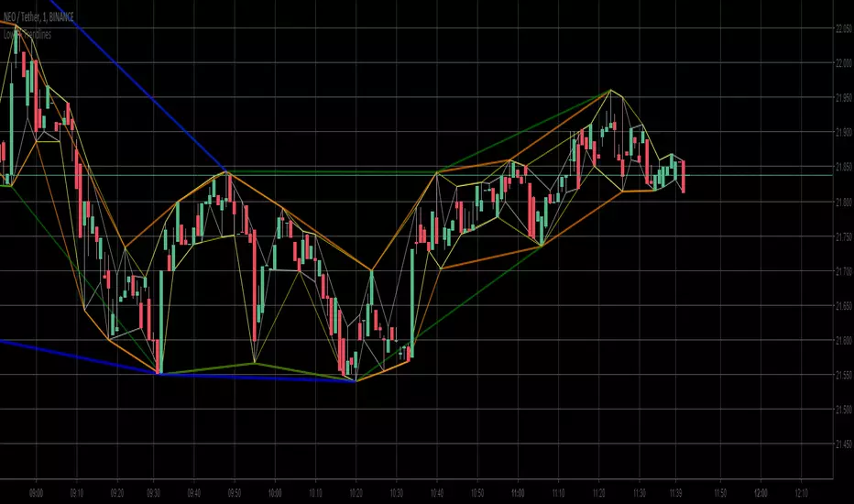The width and height of the screenshot is (854, 504).
Task: Click the 11:50 time axis label
Action: pos(720,493)
